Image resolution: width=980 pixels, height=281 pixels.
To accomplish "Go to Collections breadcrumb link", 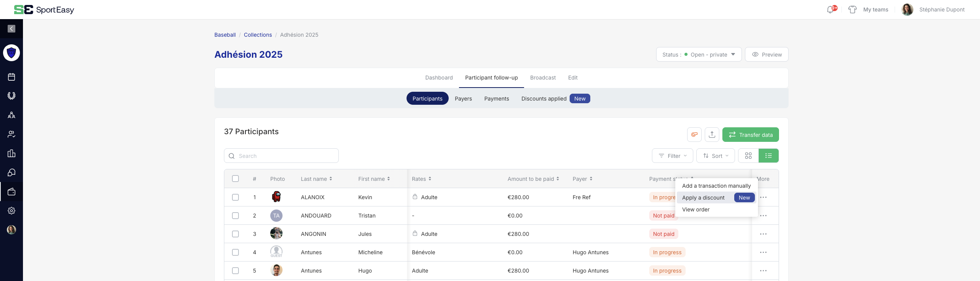I will [258, 35].
